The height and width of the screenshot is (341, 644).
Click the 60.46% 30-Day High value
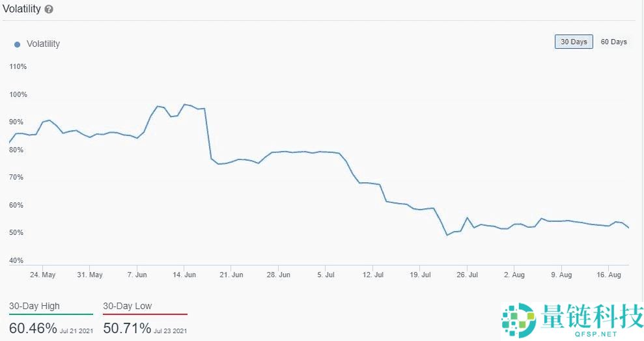33,328
